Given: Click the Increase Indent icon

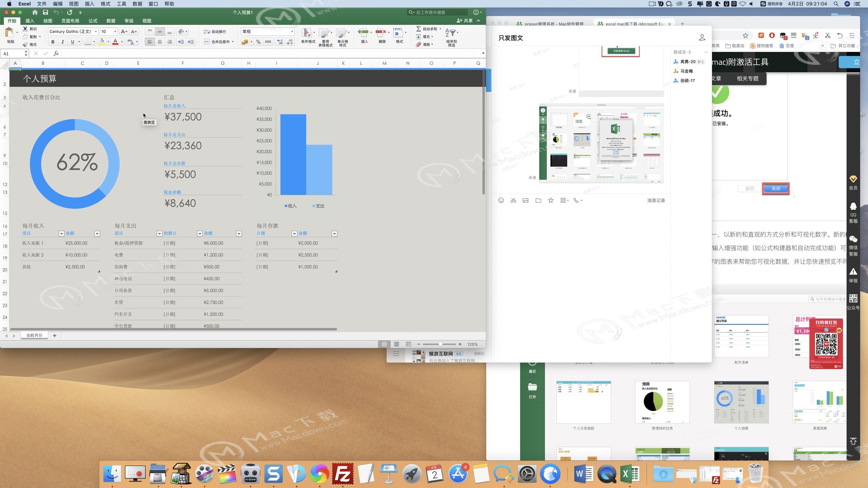Looking at the screenshot, I should coord(191,42).
